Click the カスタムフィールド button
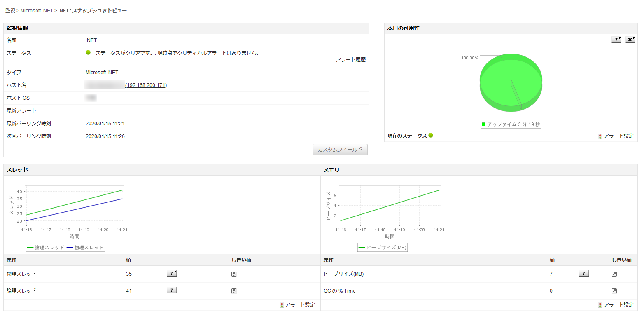This screenshot has width=644, height=314. click(340, 150)
